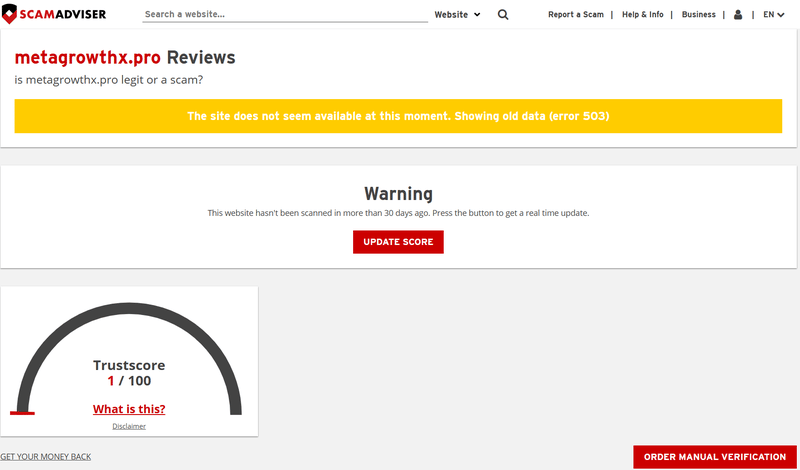Click the Trustscore gauge arc
The height and width of the screenshot is (470, 800).
click(129, 308)
